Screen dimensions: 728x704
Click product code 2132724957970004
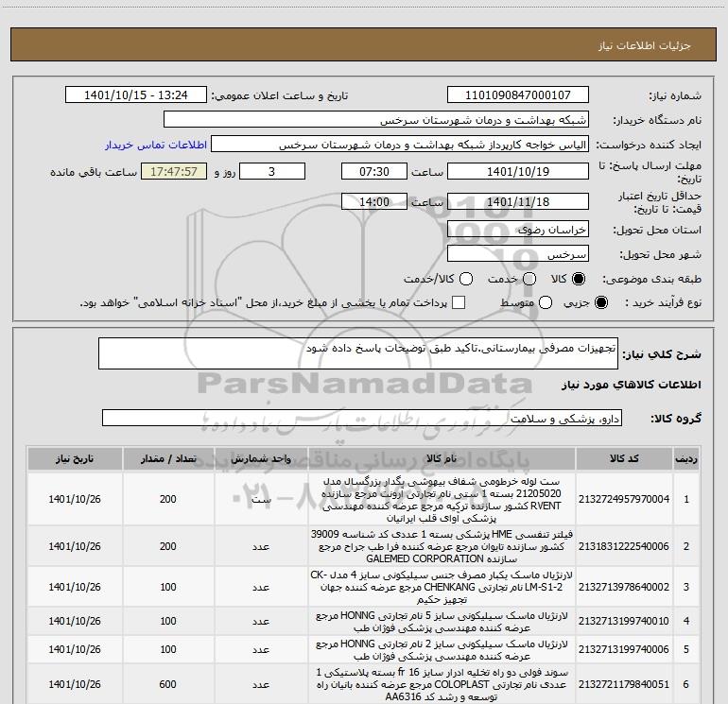pos(624,499)
